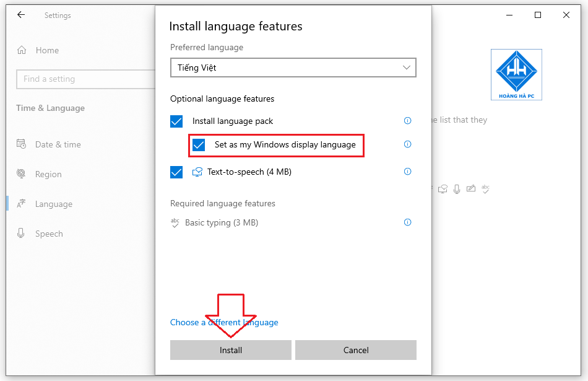Uncheck Text-to-speech (4 MB)
The image size is (588, 381).
coord(176,172)
